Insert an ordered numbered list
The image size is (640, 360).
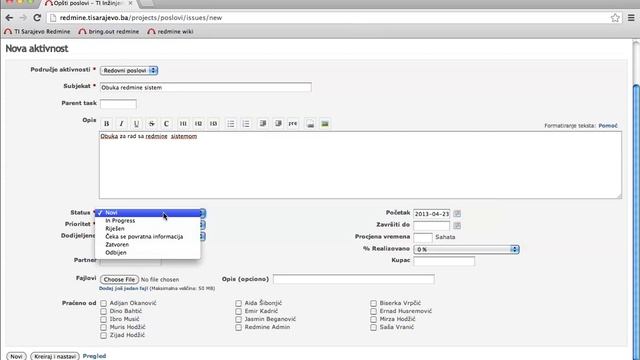(246, 123)
